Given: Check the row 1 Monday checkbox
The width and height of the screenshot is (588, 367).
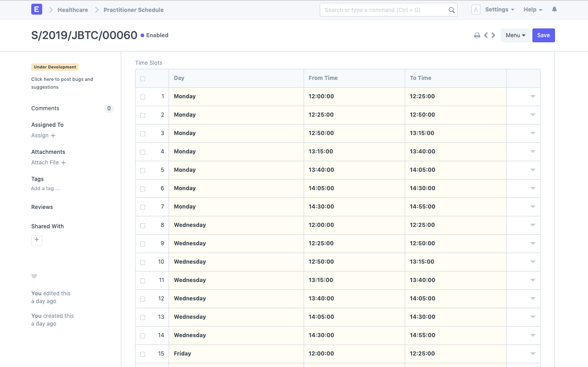Looking at the screenshot, I should click(142, 97).
